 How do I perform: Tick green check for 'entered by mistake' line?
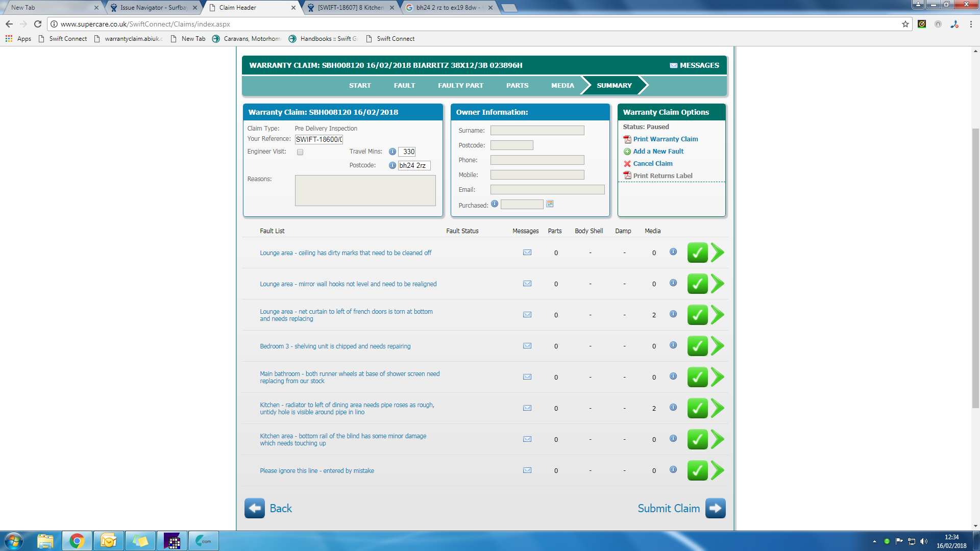[697, 470]
